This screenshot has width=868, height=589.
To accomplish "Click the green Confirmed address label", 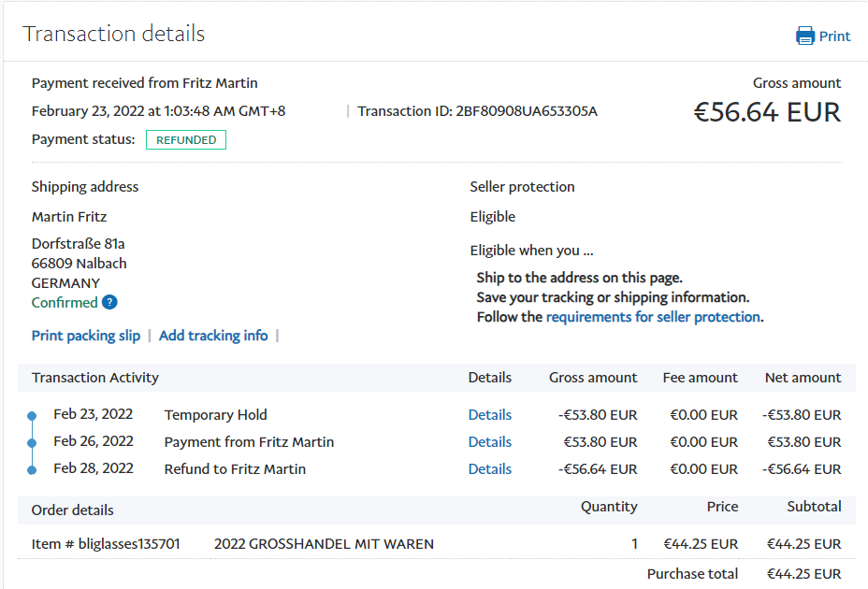I will pos(65,302).
